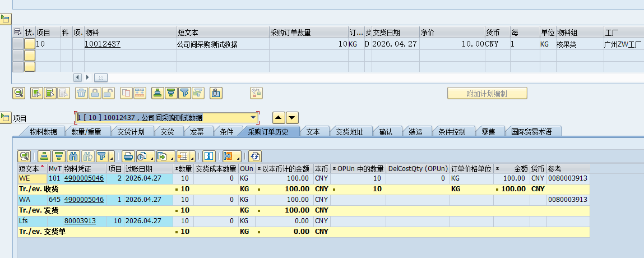
Task: Switch to the 交货计划 tab
Action: click(131, 132)
